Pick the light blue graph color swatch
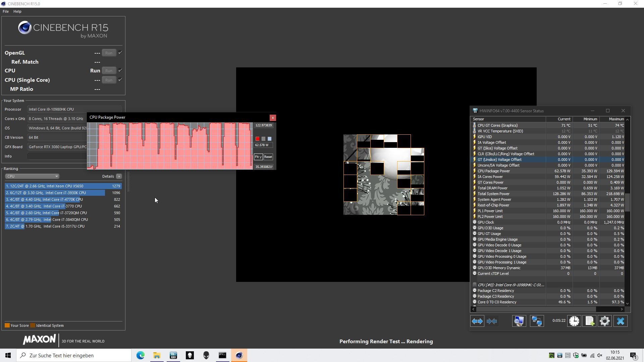644x362 pixels. [x=269, y=139]
